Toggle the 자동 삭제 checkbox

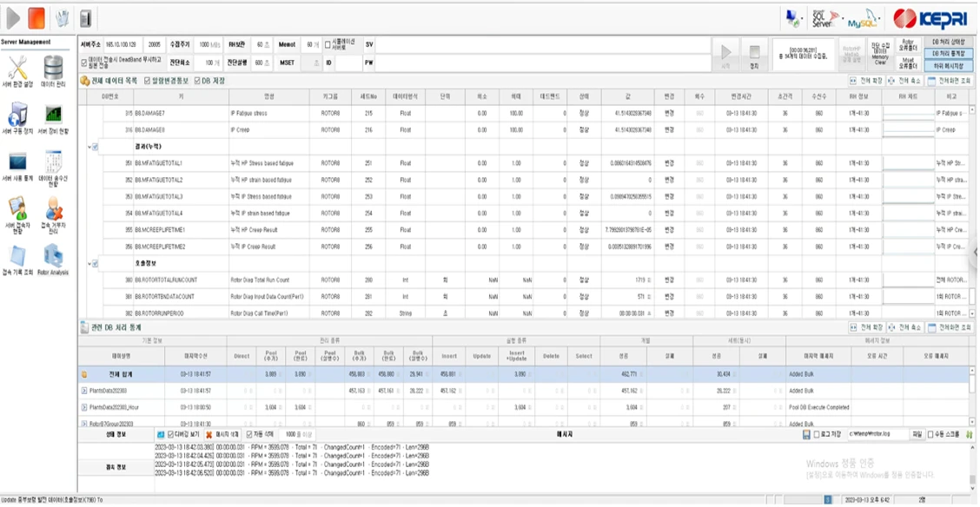[250, 435]
